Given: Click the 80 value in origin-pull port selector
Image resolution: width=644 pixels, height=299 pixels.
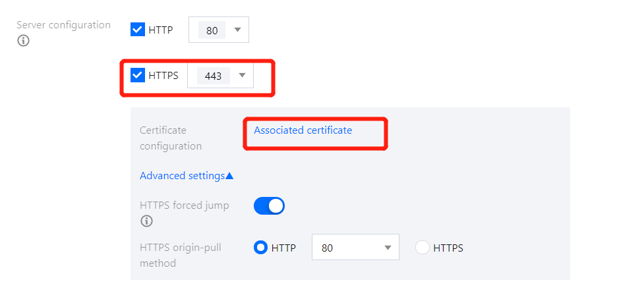Looking at the screenshot, I should (328, 248).
